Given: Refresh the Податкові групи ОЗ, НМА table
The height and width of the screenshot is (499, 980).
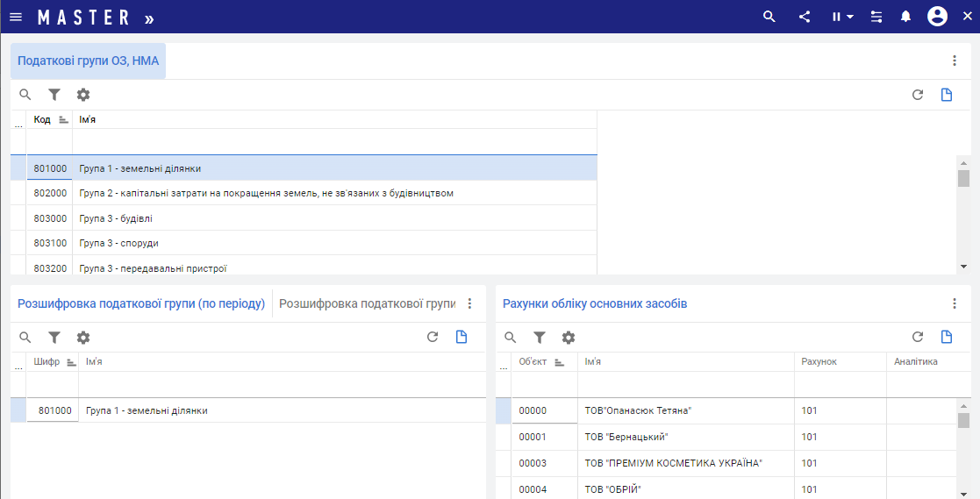Looking at the screenshot, I should (918, 95).
